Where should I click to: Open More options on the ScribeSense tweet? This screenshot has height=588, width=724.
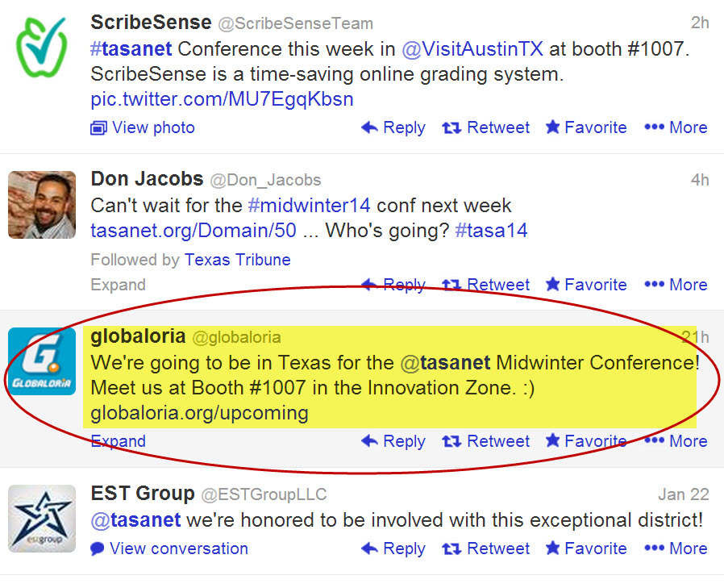[676, 127]
